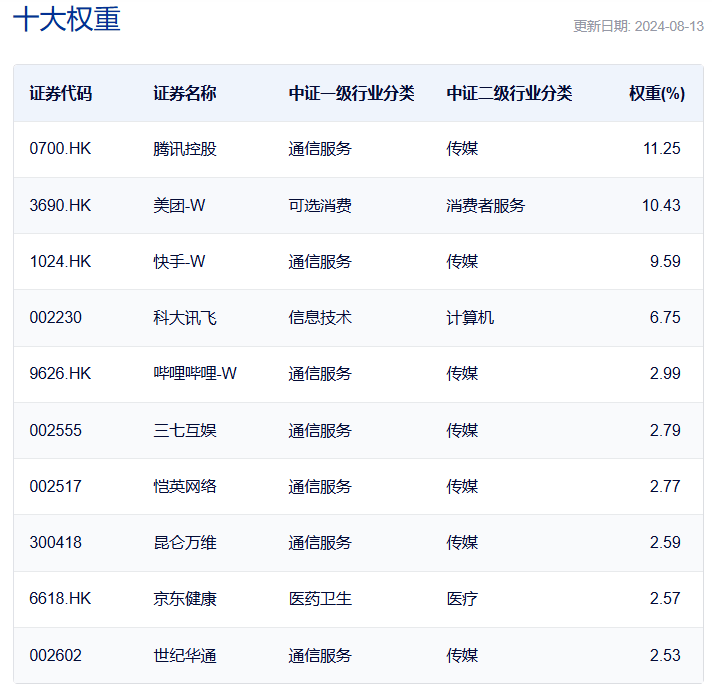The height and width of the screenshot is (695, 712).
Task: Select the name 世纪华通
Action: click(x=185, y=656)
